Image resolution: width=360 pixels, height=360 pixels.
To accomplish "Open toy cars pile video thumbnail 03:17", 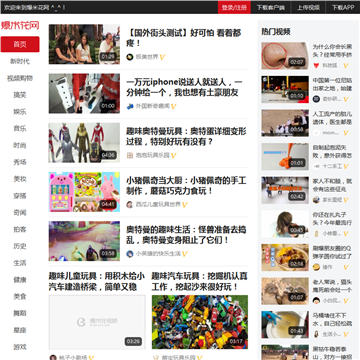I will [x=200, y=322].
